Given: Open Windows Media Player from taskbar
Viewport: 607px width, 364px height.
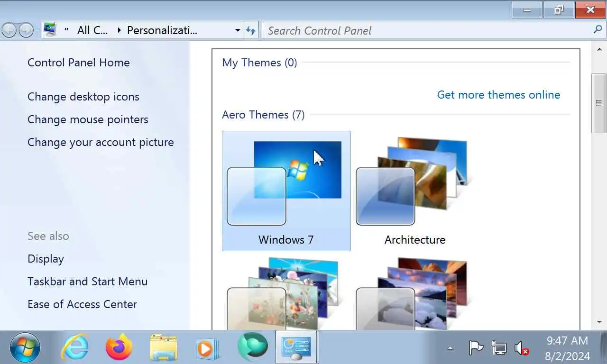Looking at the screenshot, I should coord(208,348).
